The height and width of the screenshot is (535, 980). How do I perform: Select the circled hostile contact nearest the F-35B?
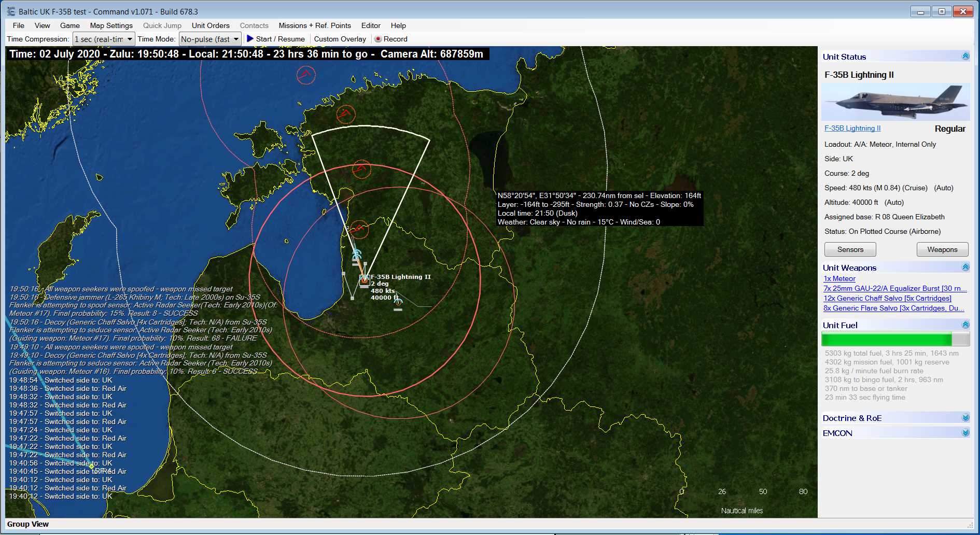[358, 229]
